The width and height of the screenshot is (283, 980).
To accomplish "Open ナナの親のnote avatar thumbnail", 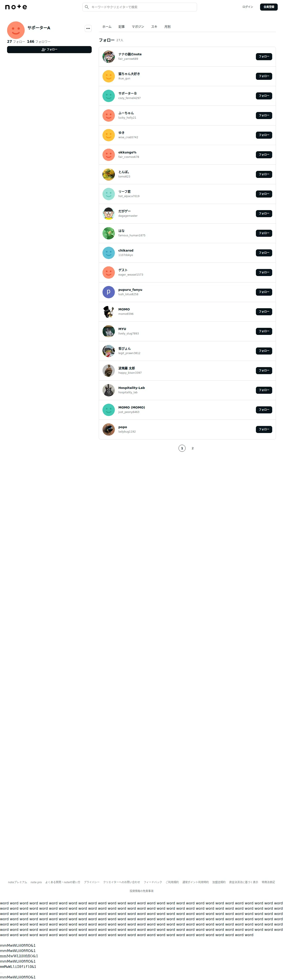I will click(x=108, y=57).
